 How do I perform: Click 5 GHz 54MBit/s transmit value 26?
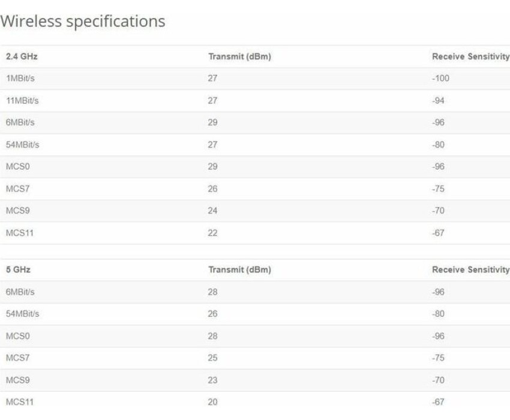tap(213, 314)
